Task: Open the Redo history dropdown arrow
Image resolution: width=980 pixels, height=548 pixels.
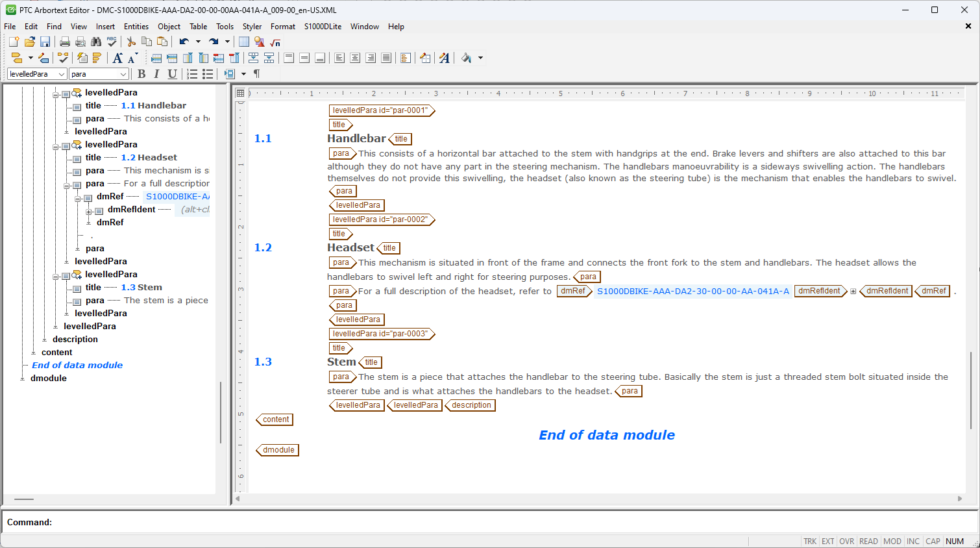Action: (227, 42)
